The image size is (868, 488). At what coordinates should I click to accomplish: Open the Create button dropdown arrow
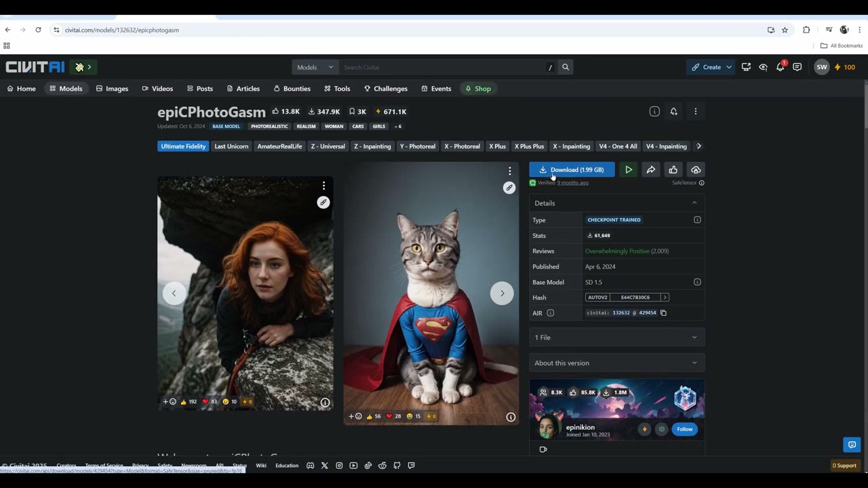coord(729,67)
